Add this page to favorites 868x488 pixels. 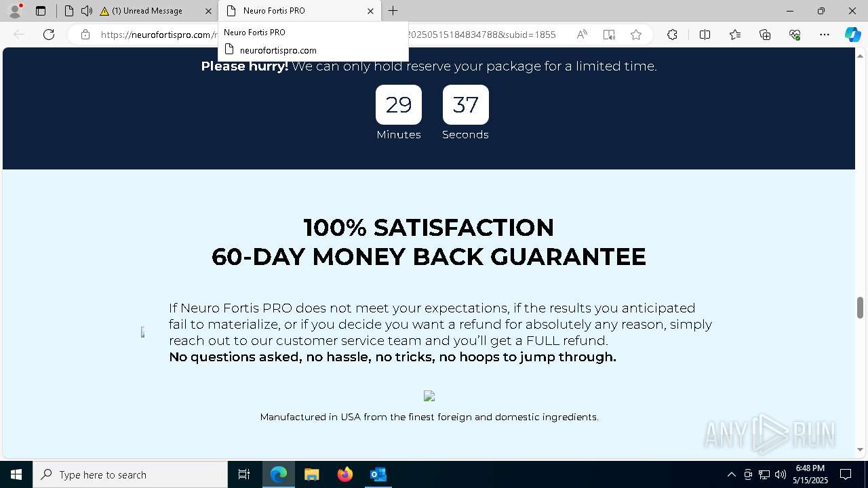point(636,35)
